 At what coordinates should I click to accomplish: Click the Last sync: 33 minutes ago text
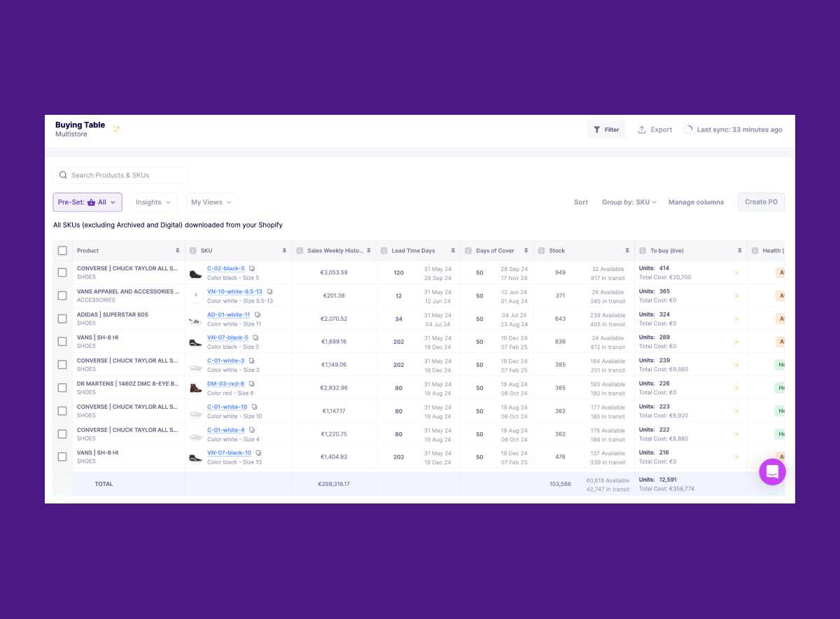pos(740,130)
